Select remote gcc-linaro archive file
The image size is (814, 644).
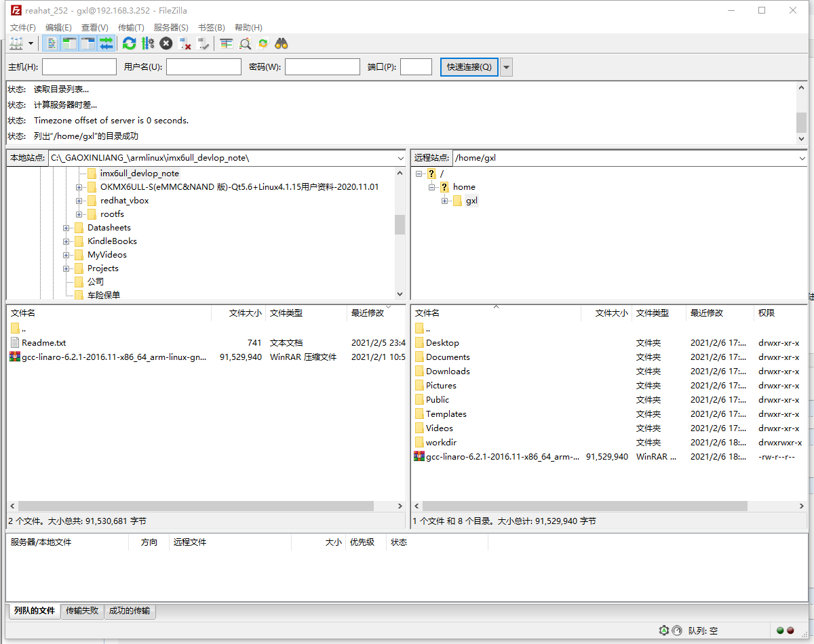[503, 457]
